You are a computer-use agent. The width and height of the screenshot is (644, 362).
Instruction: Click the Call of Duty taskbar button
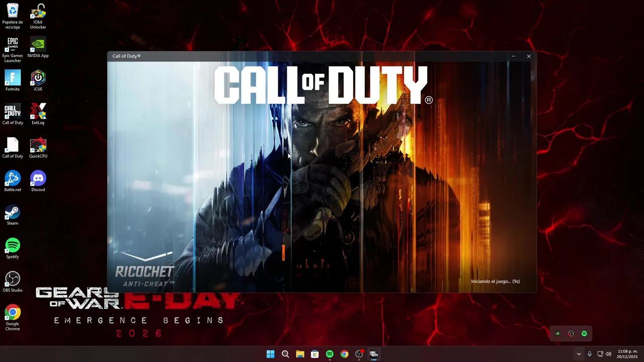pos(374,354)
